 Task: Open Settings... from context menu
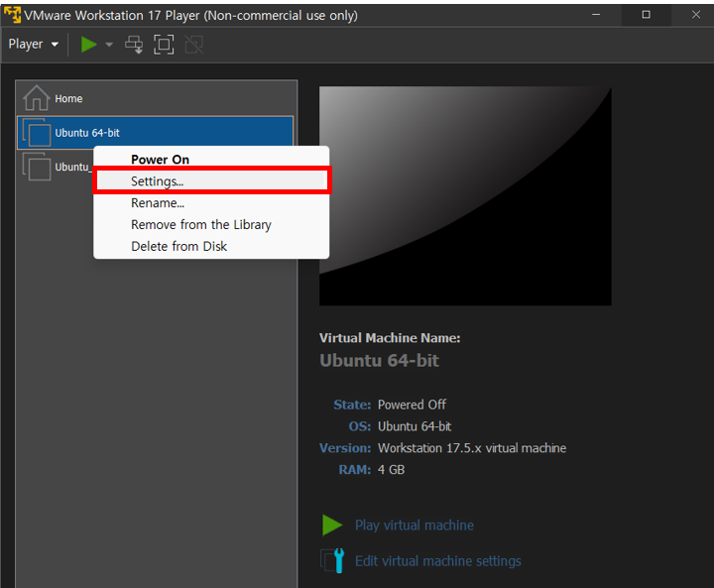(x=211, y=180)
